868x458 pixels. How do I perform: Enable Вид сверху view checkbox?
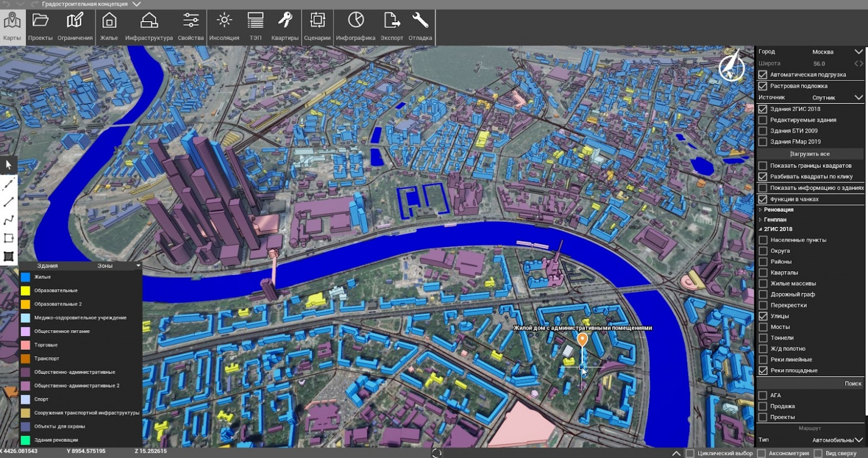coord(818,453)
